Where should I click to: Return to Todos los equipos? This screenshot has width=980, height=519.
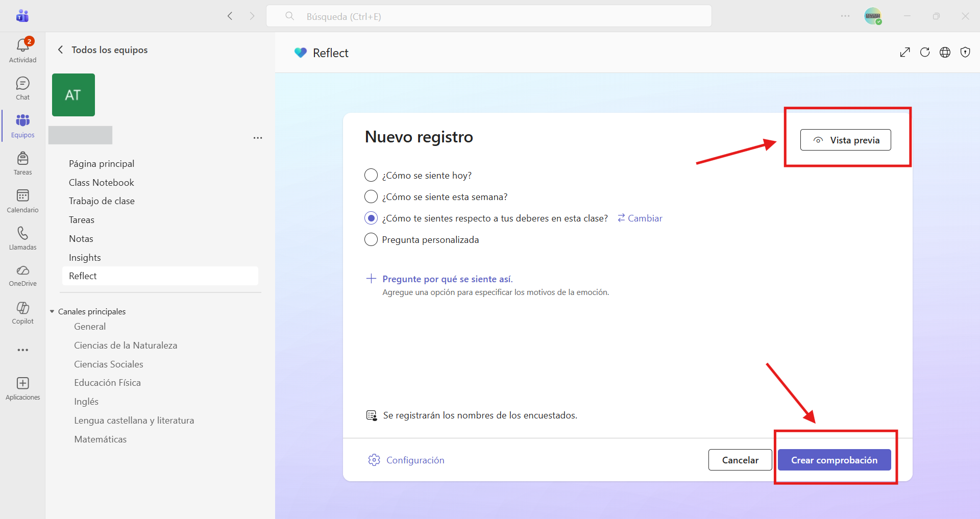coord(103,50)
